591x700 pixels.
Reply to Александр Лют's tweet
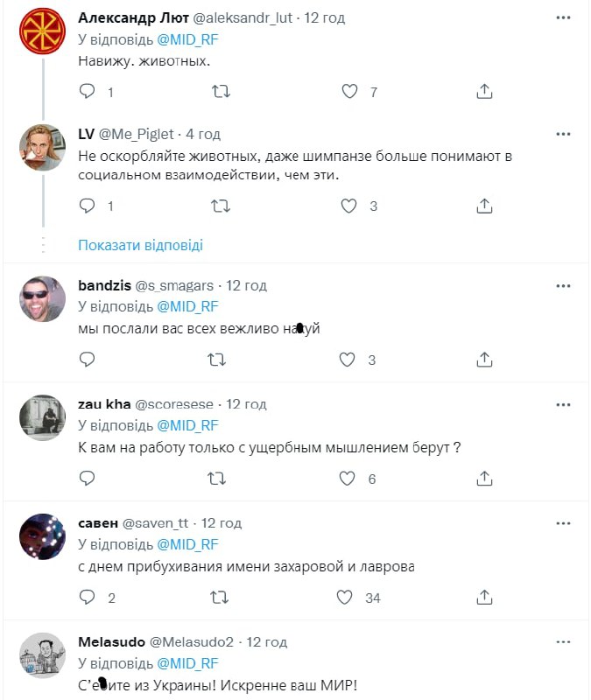(x=87, y=91)
